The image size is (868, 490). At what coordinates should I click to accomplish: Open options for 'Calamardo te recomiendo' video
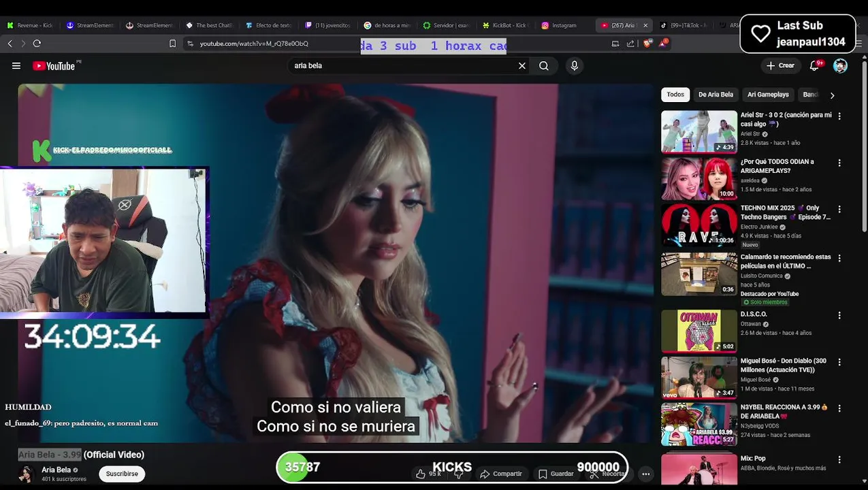point(839,259)
